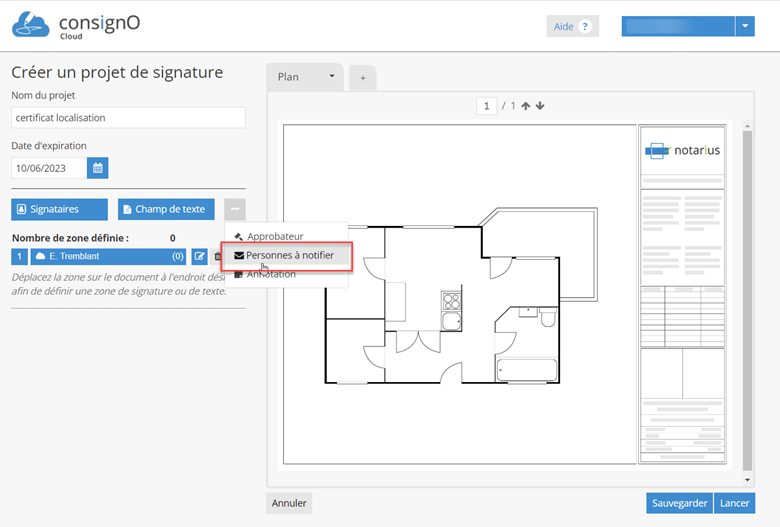Expand the user account dropdown arrow
The height and width of the screenshot is (527, 780).
pos(745,27)
